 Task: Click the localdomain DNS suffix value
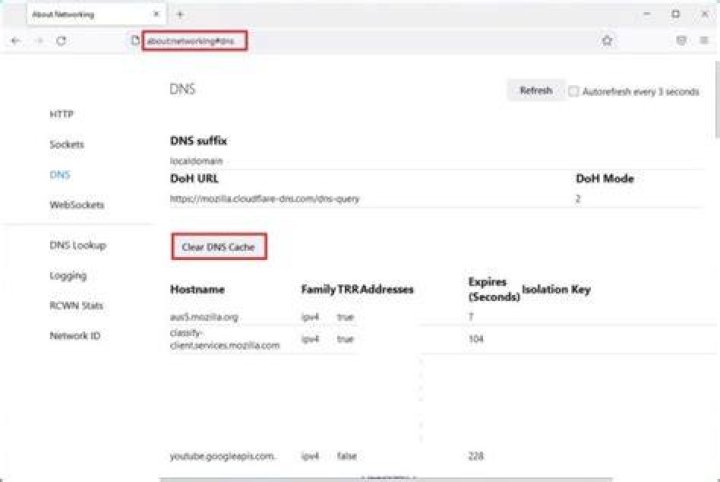pyautogui.click(x=196, y=161)
